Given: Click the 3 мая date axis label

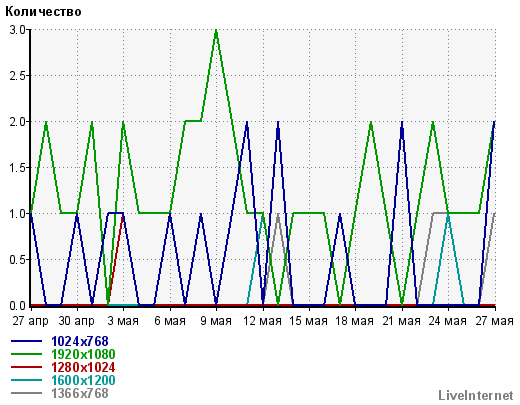Looking at the screenshot, I should [123, 321].
